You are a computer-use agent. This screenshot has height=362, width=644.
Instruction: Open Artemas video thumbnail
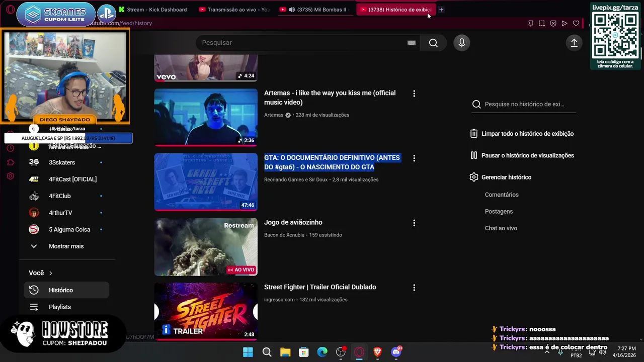coord(206,118)
